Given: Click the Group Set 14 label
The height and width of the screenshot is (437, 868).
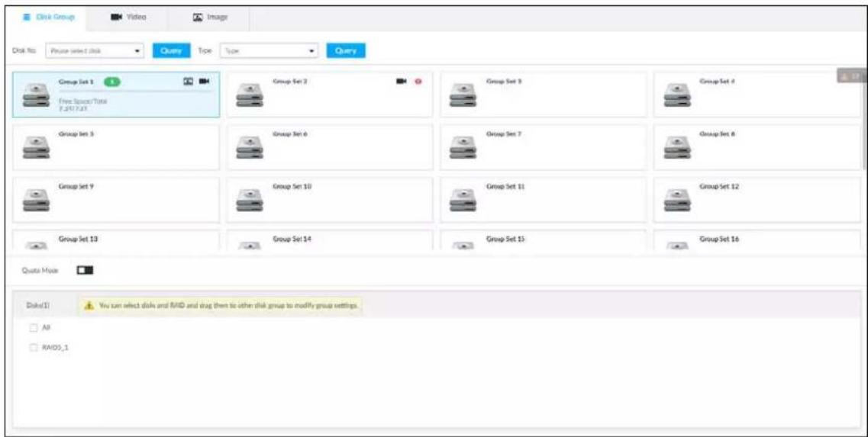Looking at the screenshot, I should point(292,239).
